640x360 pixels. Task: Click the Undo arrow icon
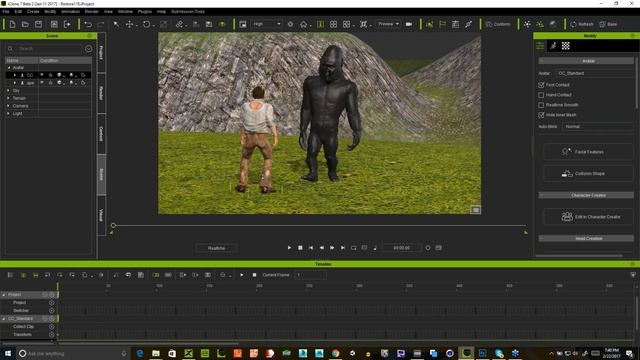[x=88, y=24]
